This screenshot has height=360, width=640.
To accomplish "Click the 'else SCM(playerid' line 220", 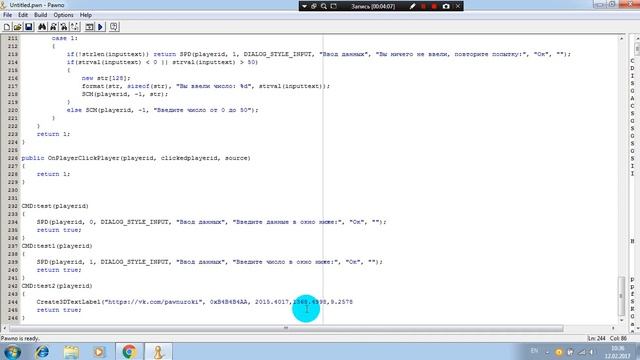I will pyautogui.click(x=162, y=110).
